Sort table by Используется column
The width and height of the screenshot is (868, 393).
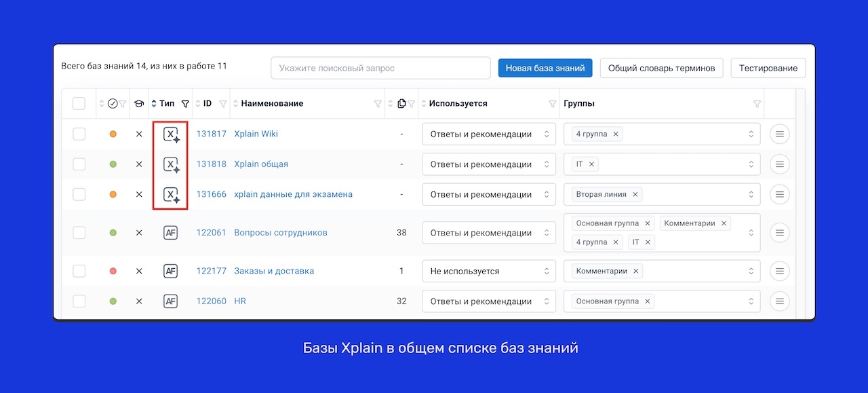point(424,104)
